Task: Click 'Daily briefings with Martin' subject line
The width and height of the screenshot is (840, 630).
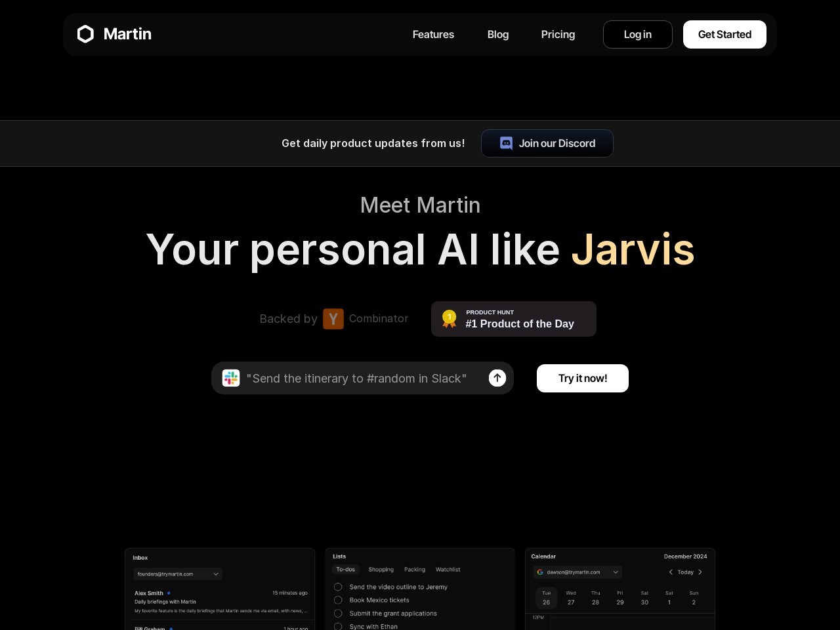Action: point(165,602)
